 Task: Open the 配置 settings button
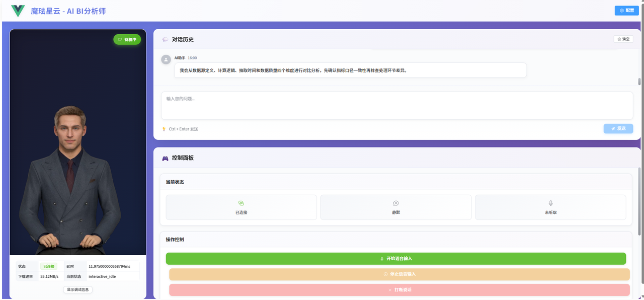[626, 10]
